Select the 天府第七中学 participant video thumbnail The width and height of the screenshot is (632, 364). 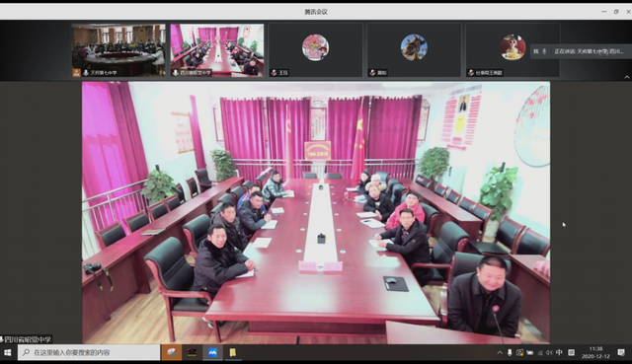tap(118, 50)
